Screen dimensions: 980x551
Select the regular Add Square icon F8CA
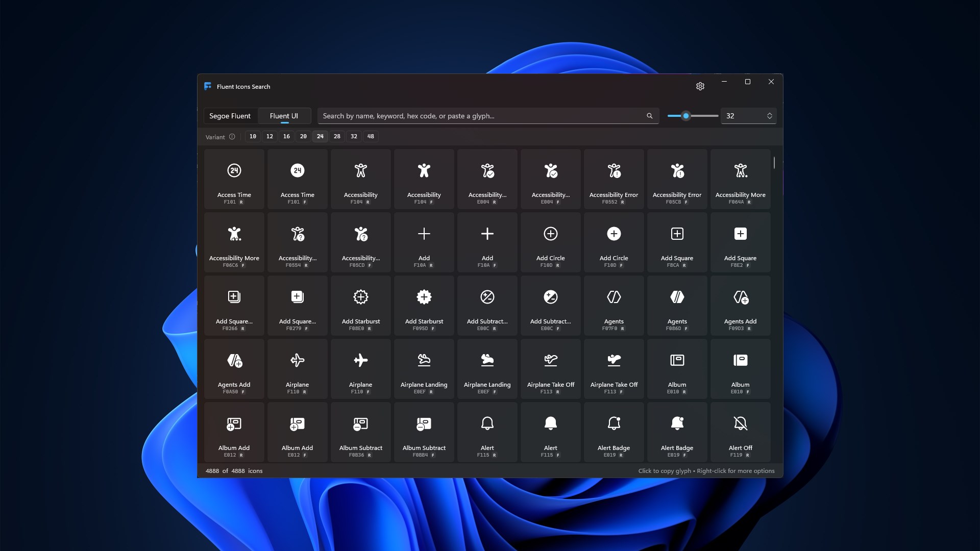tap(677, 242)
